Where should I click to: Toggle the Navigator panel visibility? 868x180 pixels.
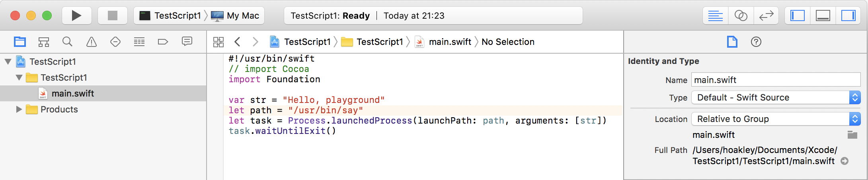click(798, 16)
